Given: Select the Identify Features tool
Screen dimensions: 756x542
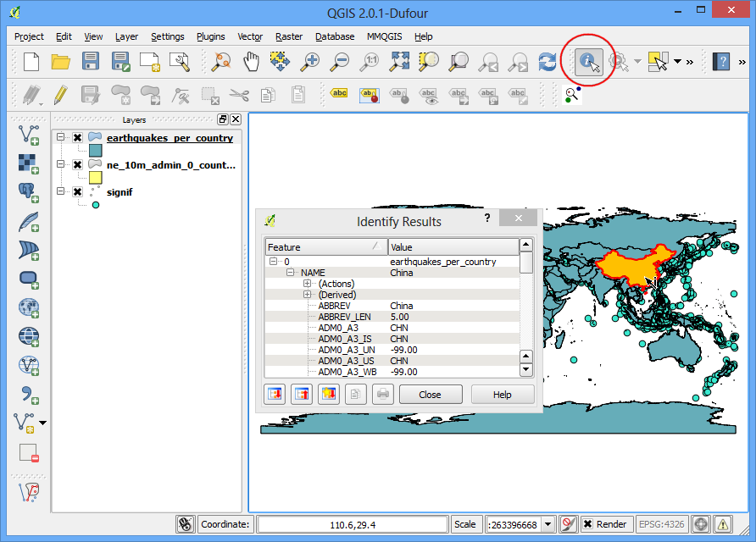Looking at the screenshot, I should (589, 62).
